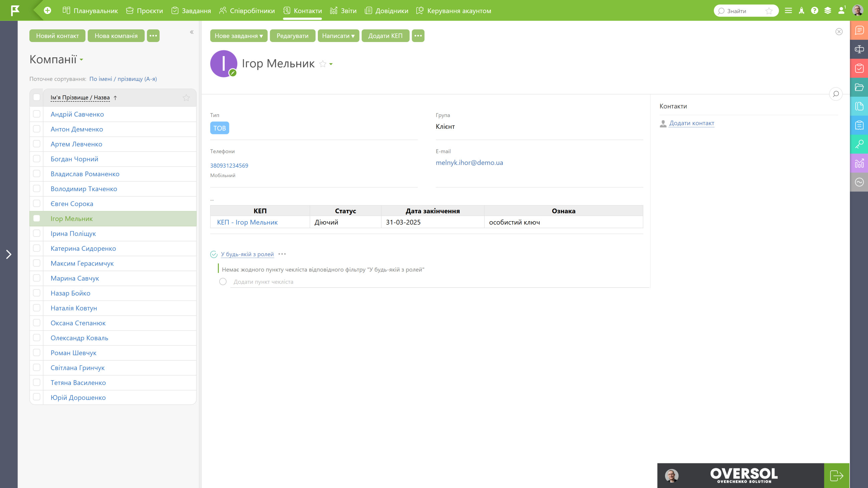This screenshot has width=868, height=488.
Task: Open the Проєкти menu
Action: pyautogui.click(x=144, y=11)
